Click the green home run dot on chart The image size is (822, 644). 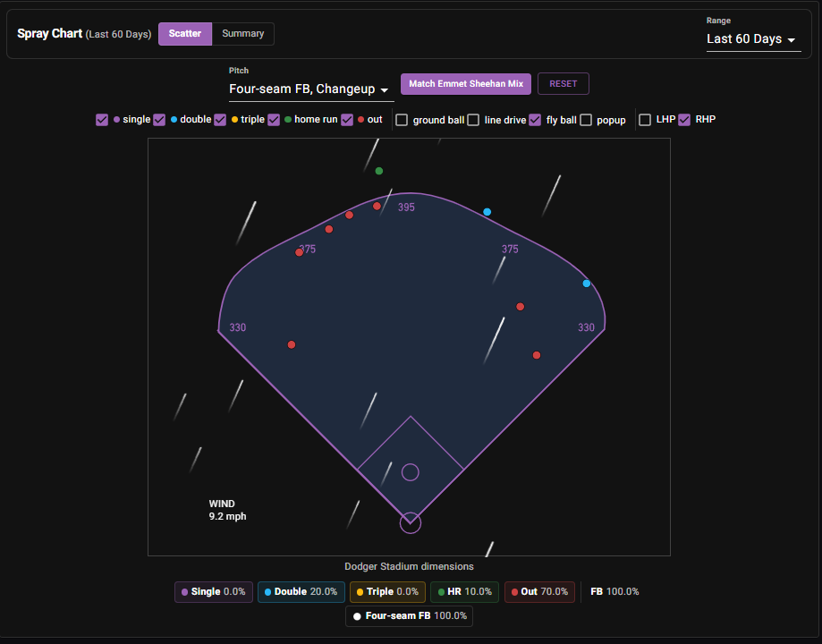379,171
